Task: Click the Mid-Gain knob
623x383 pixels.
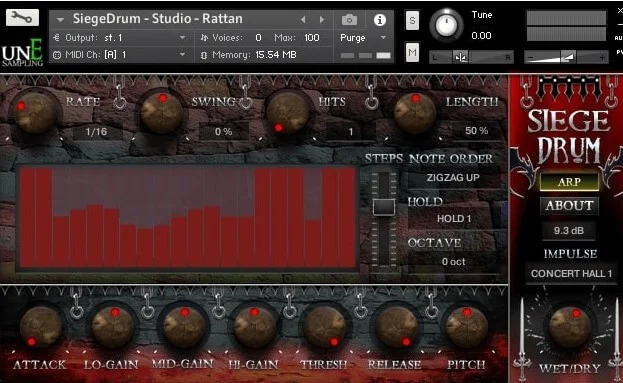Action: coord(183,327)
